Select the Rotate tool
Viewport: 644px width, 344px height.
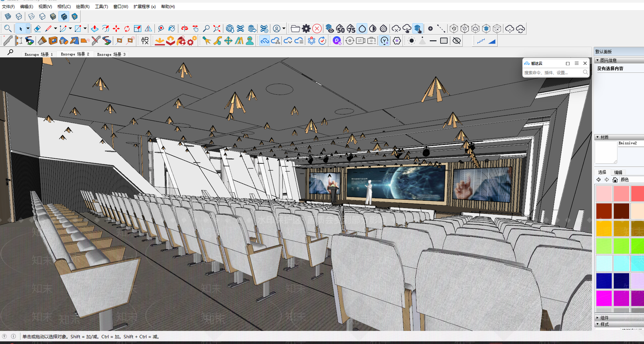tap(127, 29)
